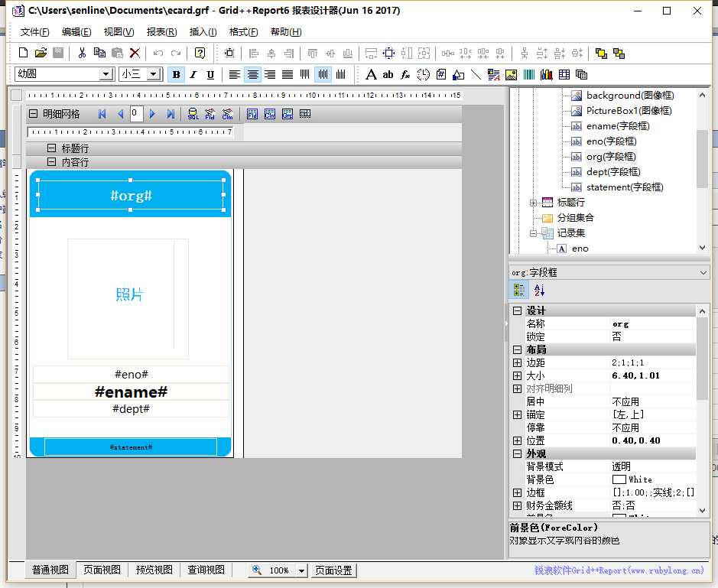Screen dimensions: 718x588
Task: Select ename(字段框) in the object tree
Action: 618,126
